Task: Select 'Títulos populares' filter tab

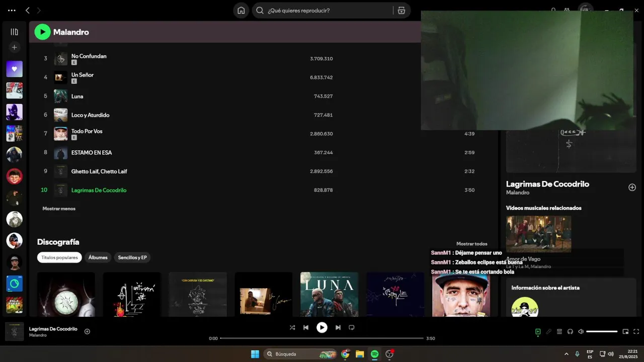Action: [59, 257]
